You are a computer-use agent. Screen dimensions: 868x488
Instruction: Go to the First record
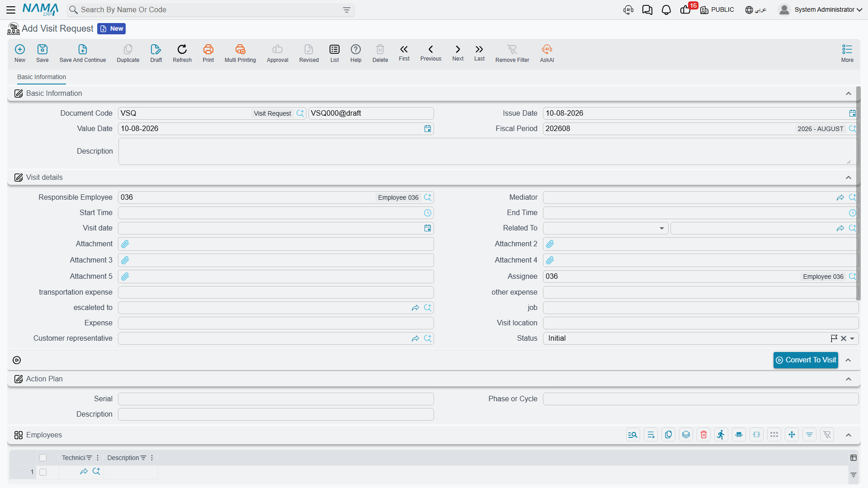pyautogui.click(x=404, y=53)
